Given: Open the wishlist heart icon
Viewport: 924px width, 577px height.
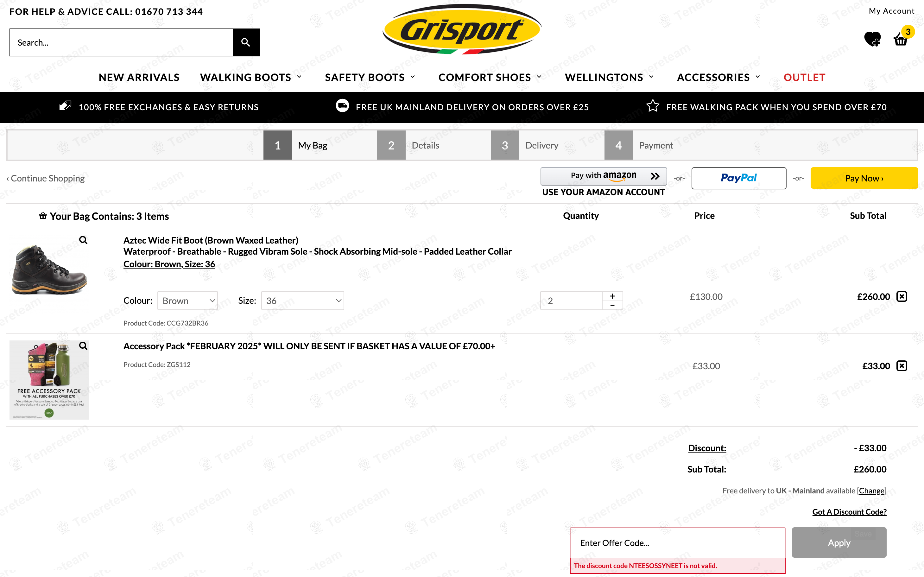Looking at the screenshot, I should [x=872, y=39].
